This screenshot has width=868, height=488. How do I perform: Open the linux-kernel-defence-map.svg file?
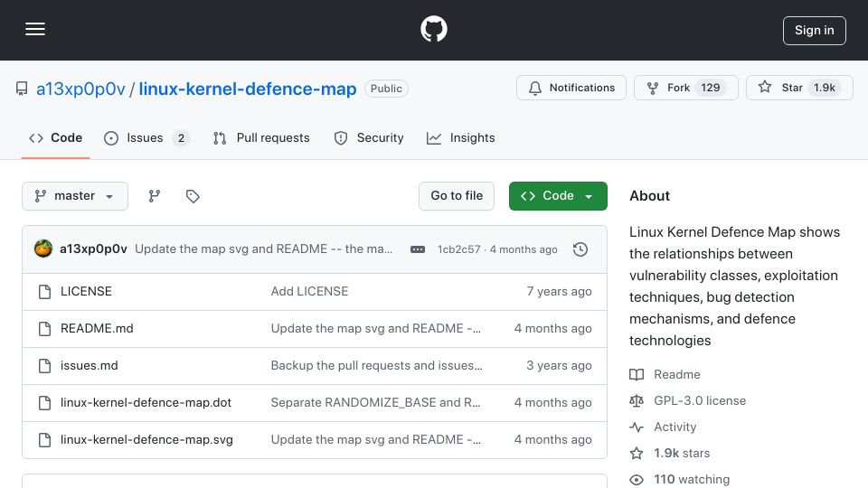146,440
